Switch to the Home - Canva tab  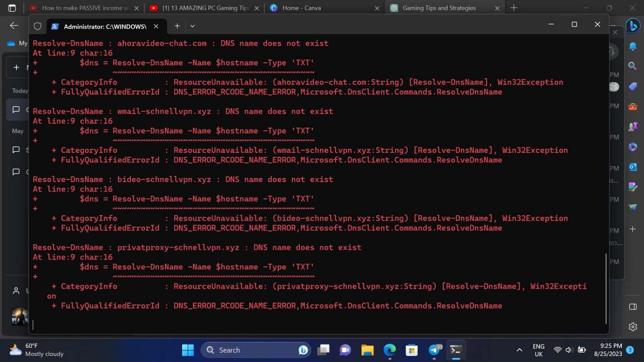(325, 8)
